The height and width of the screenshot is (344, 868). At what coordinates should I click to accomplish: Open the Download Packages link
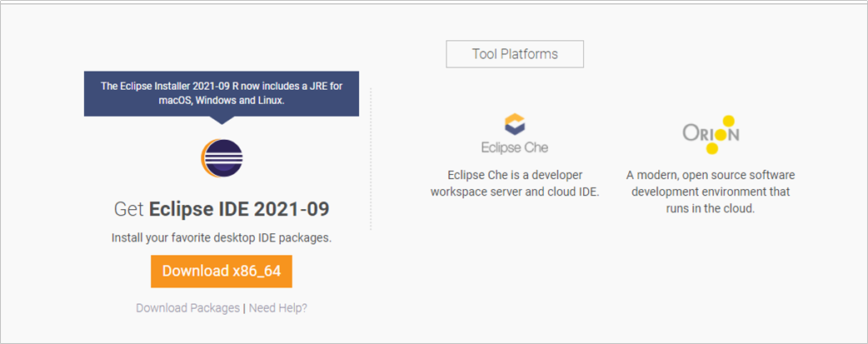[x=187, y=308]
